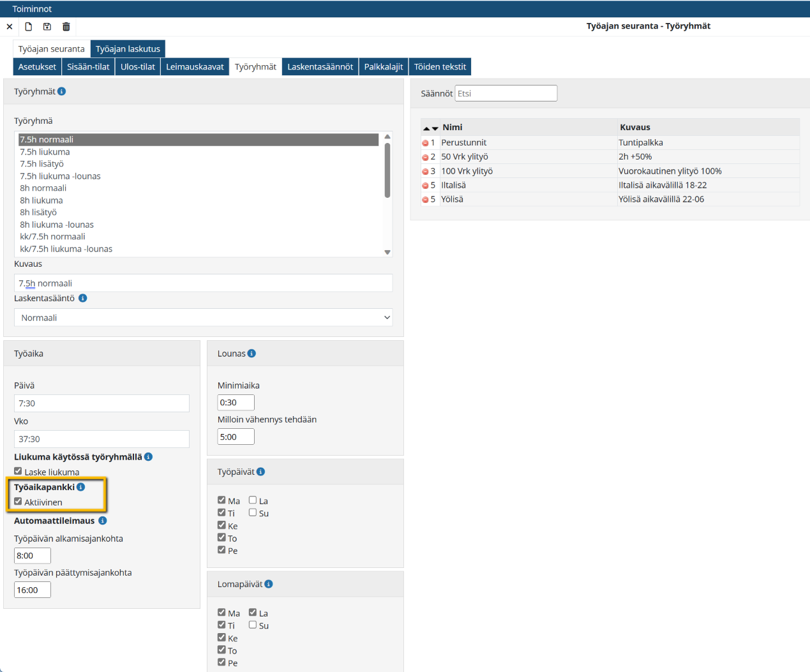Viewport: 810px width, 672px height.
Task: Click info icon next to Automaattileimaus
Action: (103, 521)
